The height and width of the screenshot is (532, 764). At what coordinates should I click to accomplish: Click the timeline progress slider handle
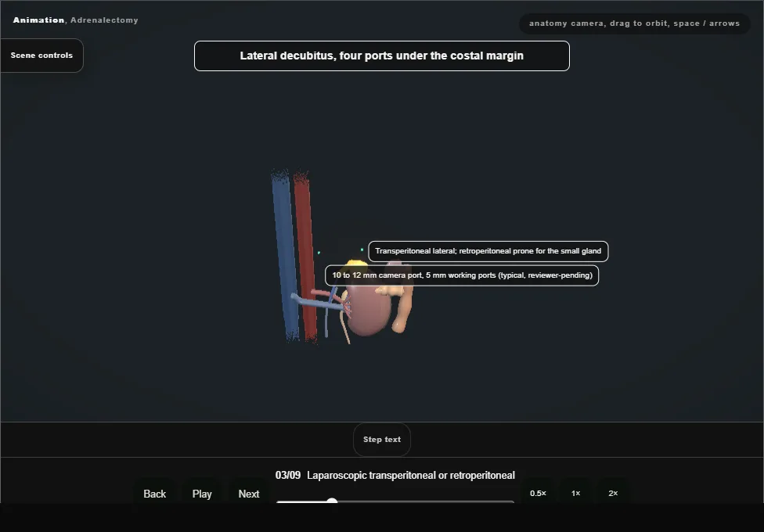(x=332, y=501)
